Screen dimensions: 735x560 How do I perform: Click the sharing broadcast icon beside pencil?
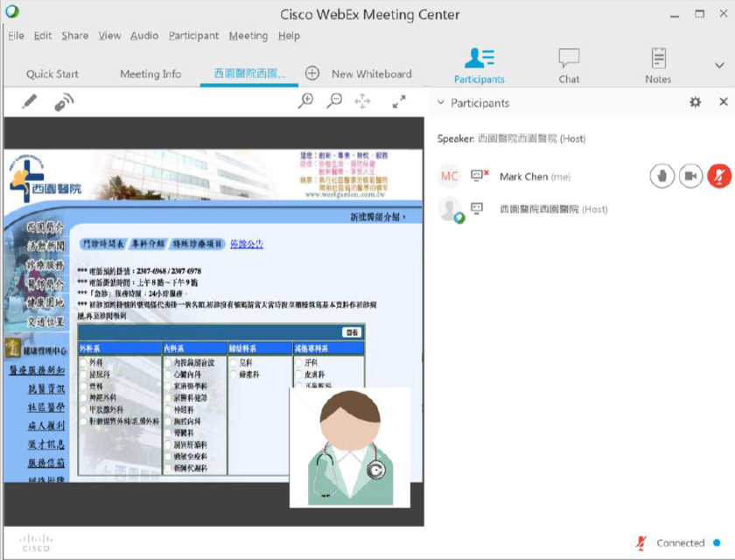tap(64, 102)
